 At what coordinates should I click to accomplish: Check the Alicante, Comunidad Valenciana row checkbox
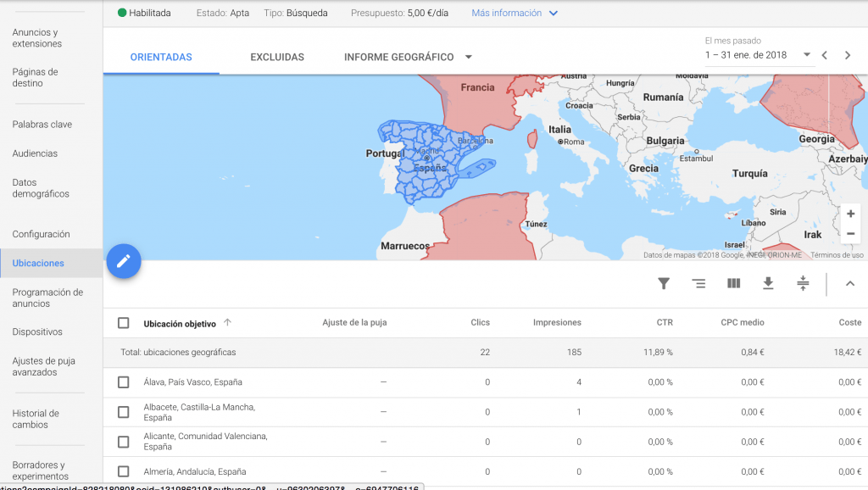pyautogui.click(x=124, y=442)
